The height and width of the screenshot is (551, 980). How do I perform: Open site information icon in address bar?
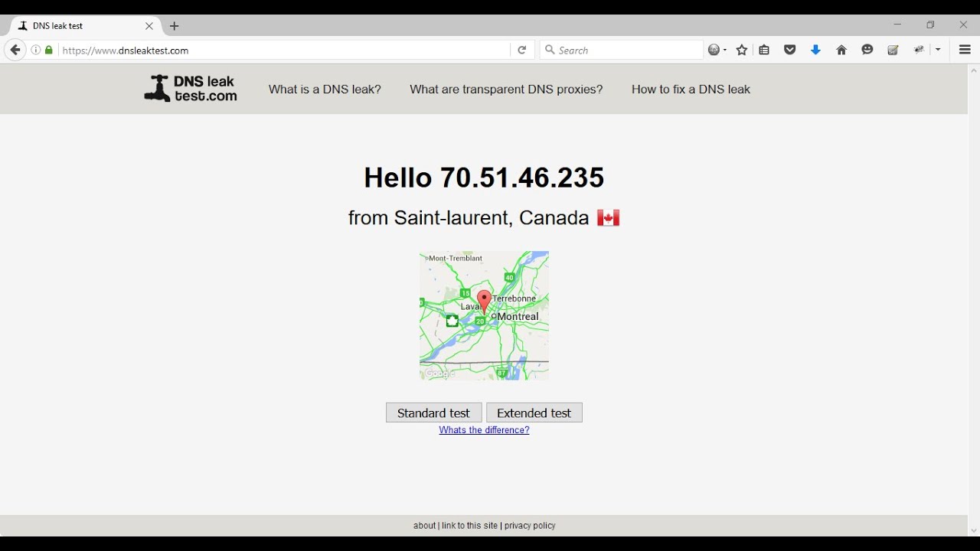click(36, 51)
